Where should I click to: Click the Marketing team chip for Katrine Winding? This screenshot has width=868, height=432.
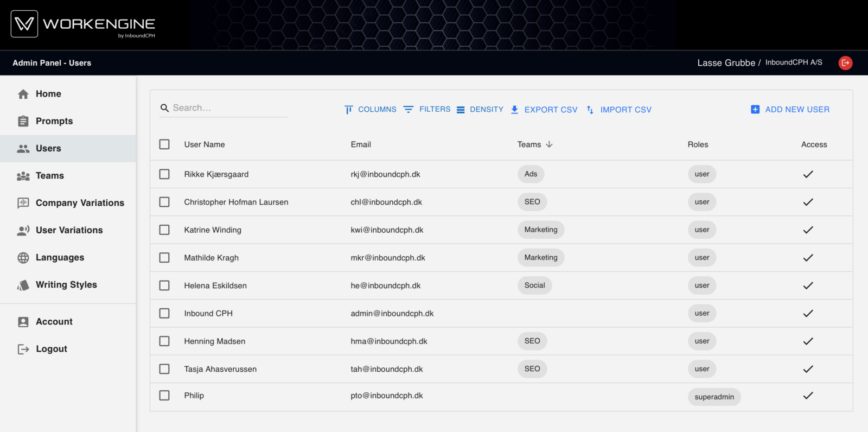[x=540, y=230]
